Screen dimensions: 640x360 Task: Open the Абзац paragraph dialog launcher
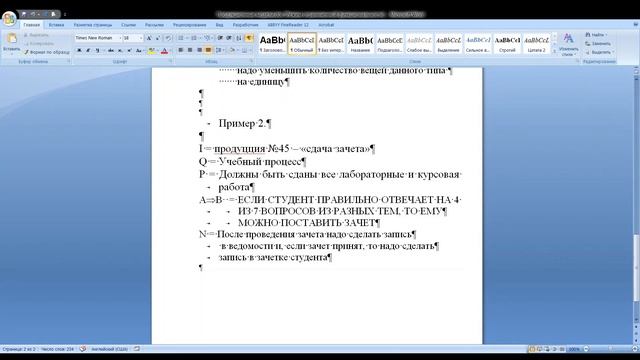[x=251, y=62]
